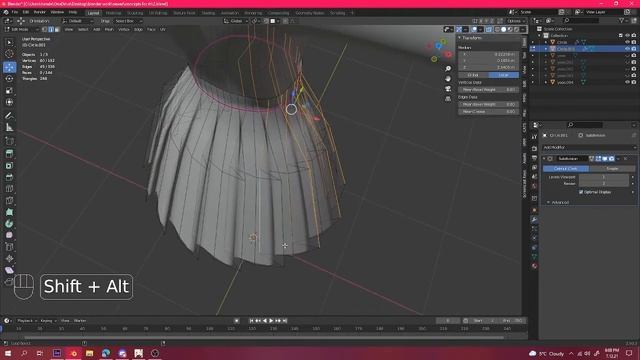Toggle the camera view icon in viewport
The width and height of the screenshot is (640, 360).
pyautogui.click(x=448, y=89)
